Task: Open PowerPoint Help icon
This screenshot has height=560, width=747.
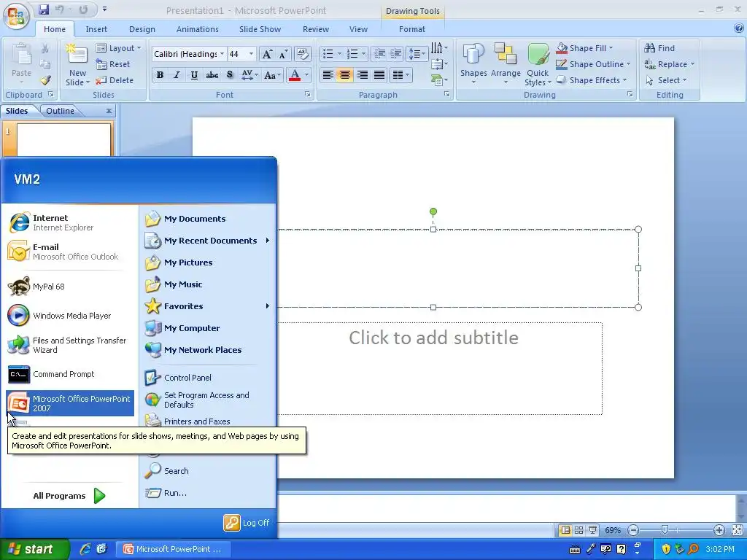Action: pyautogui.click(x=738, y=28)
